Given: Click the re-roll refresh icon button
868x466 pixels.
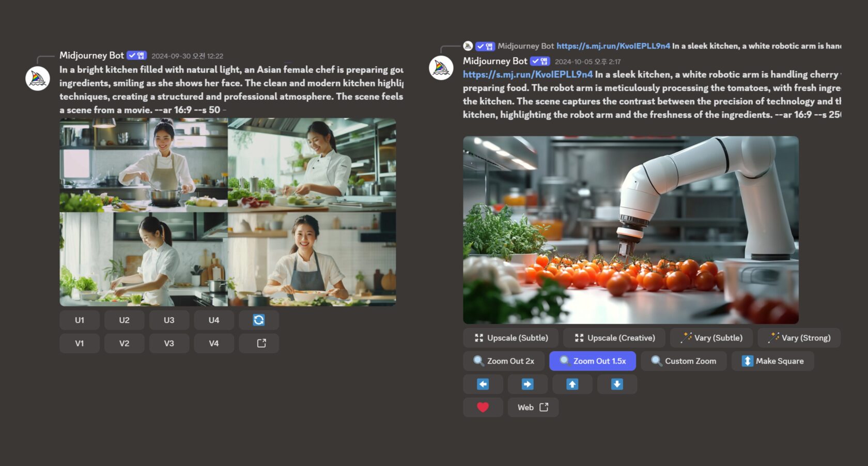Looking at the screenshot, I should click(x=259, y=320).
